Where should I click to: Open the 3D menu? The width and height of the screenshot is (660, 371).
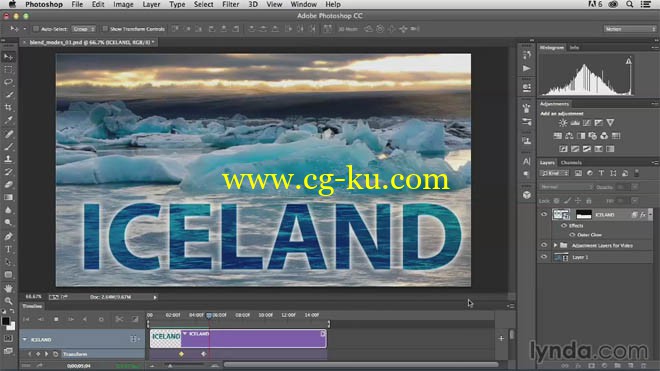pyautogui.click(x=253, y=4)
